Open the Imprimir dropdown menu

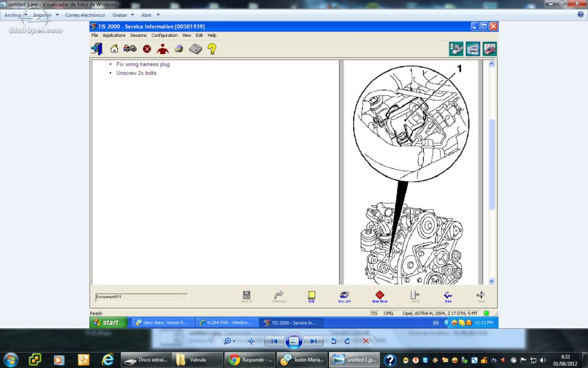[x=46, y=15]
